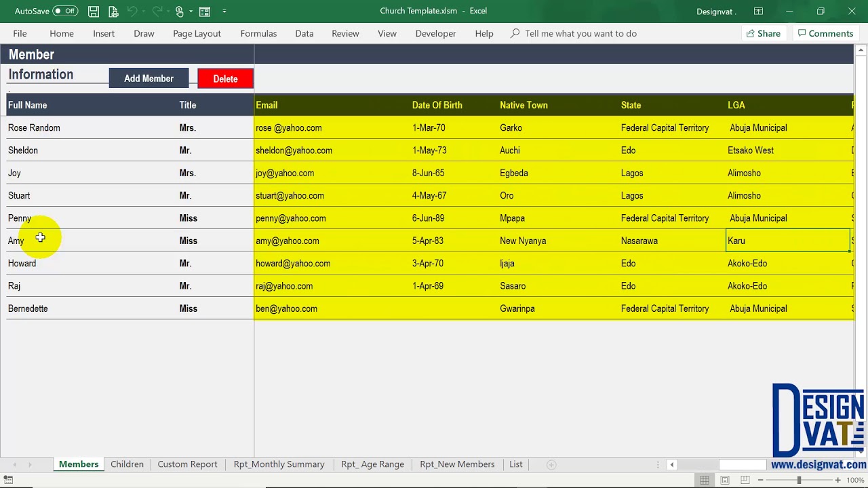The image size is (868, 488).
Task: Switch to Rpt_New Members sheet tab
Action: tap(457, 464)
